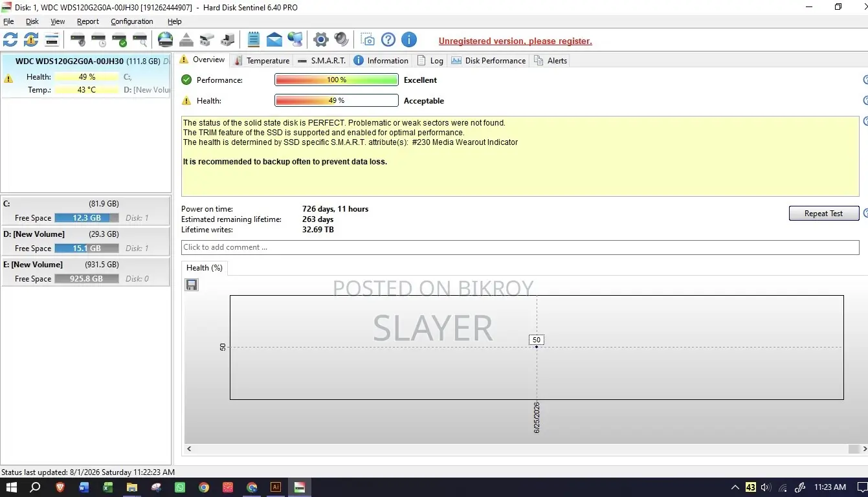Open Brave browser from the taskbar
This screenshot has width=868, height=497.
coord(60,487)
